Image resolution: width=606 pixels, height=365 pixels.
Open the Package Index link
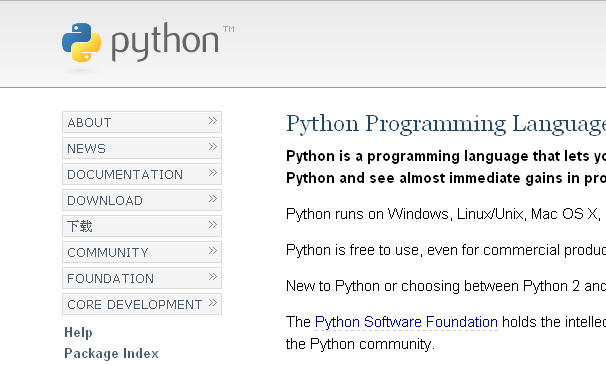111,353
